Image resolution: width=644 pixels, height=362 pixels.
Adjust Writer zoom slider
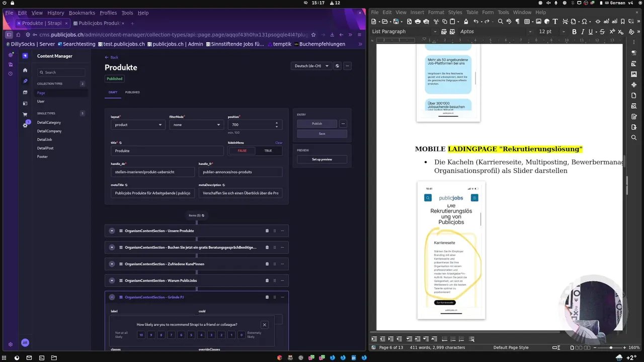coord(611,347)
